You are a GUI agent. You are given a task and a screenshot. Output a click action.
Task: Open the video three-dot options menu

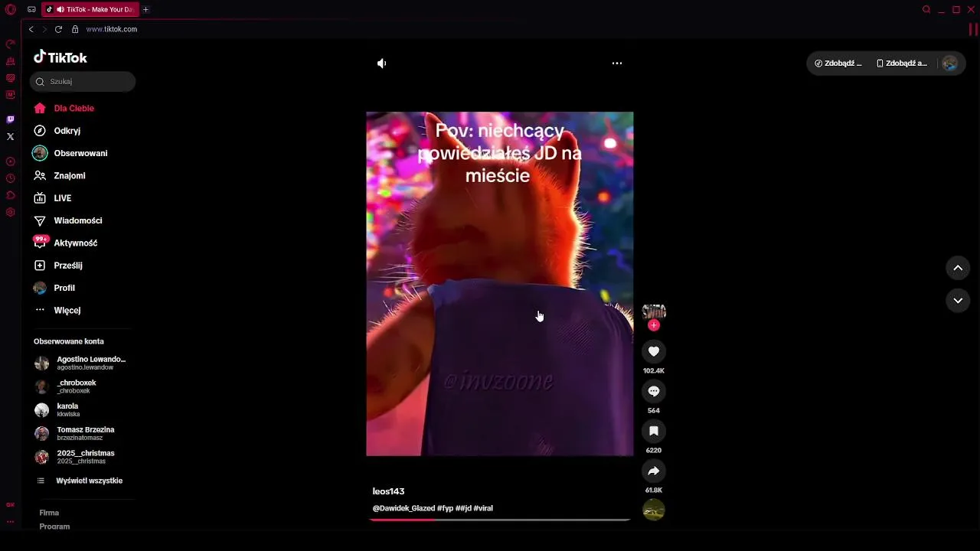coord(617,64)
